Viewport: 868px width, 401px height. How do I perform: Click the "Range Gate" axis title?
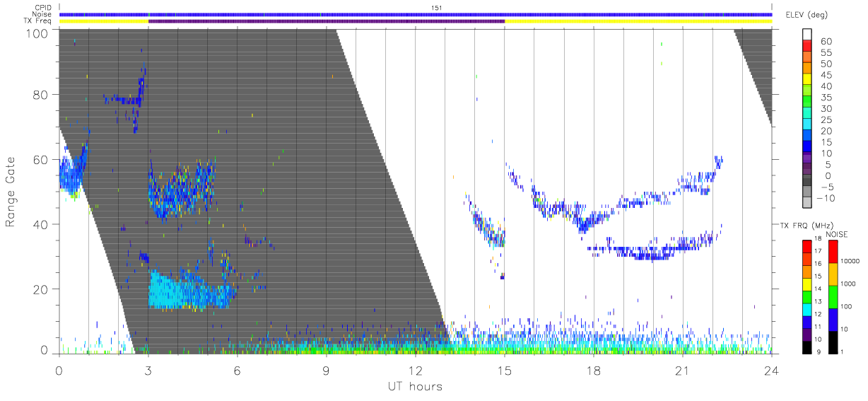click(11, 192)
